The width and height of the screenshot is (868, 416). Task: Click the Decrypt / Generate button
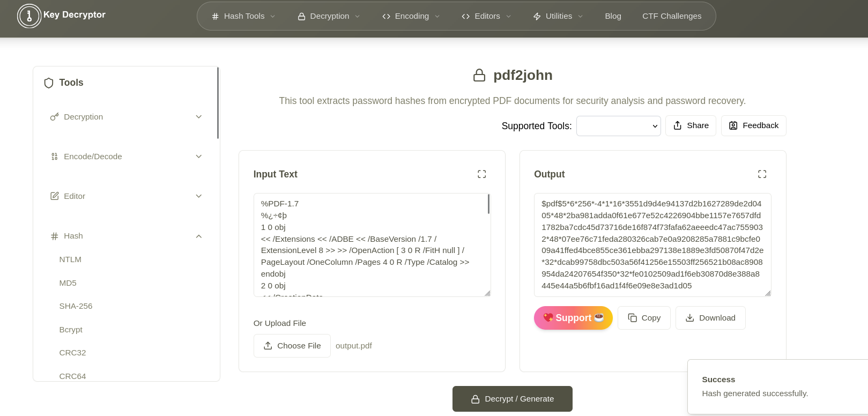coord(512,399)
